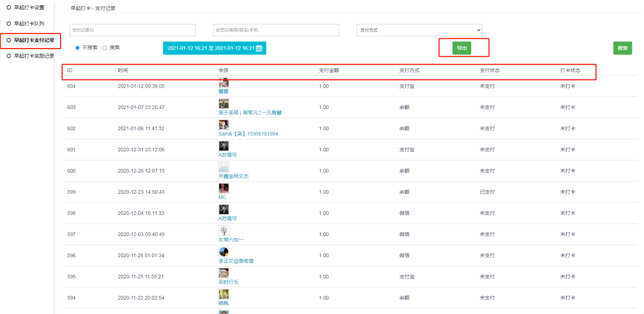644x314 pixels.
Task: Click 支付宝 payment method in row 604
Action: [407, 87]
